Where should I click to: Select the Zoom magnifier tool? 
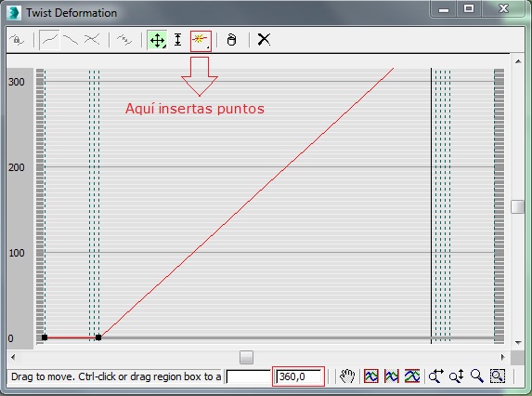(476, 376)
